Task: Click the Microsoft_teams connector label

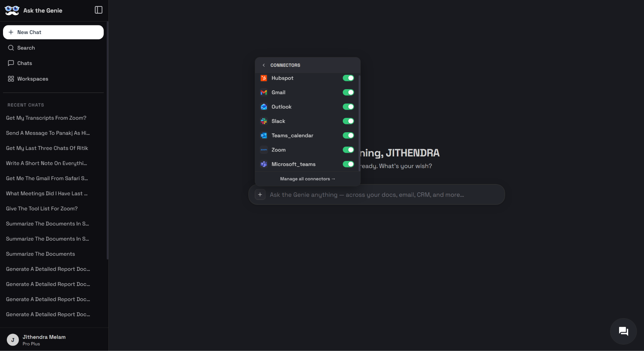Action: 293,164
